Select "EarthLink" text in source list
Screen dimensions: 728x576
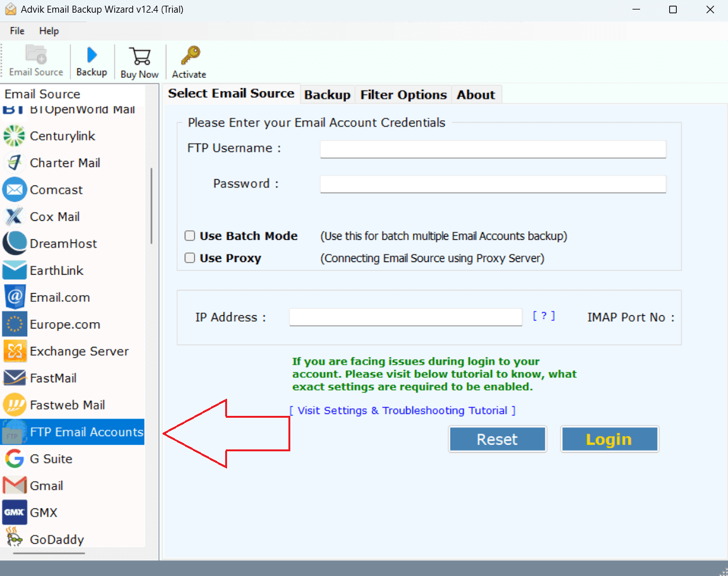point(57,271)
